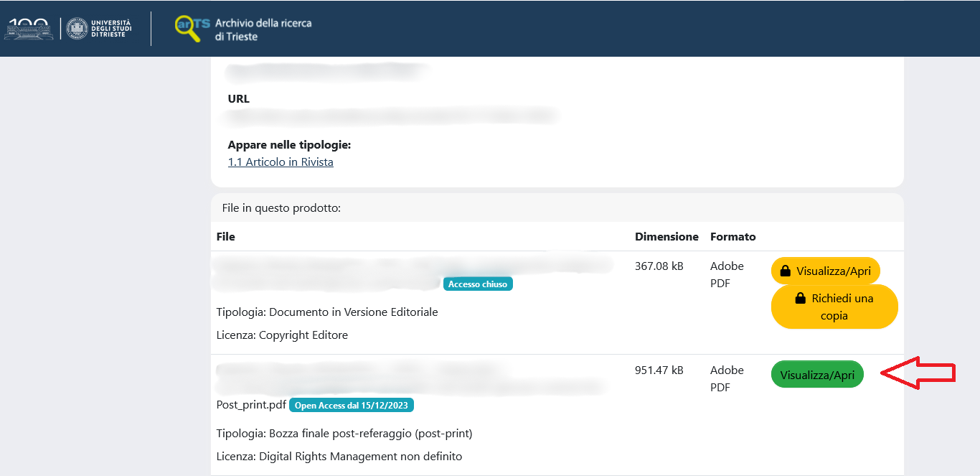This screenshot has height=476, width=980.
Task: Click the lock icon on Richiedi una copia
Action: (x=801, y=299)
